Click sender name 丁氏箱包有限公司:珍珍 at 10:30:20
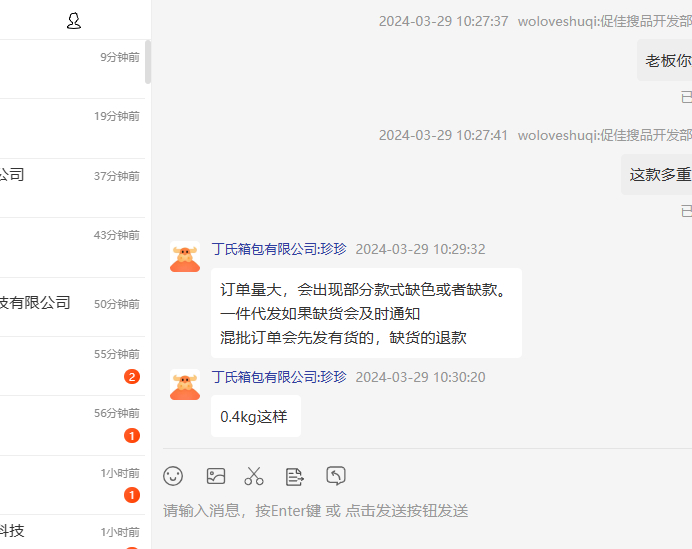692x549 pixels. pyautogui.click(x=279, y=377)
